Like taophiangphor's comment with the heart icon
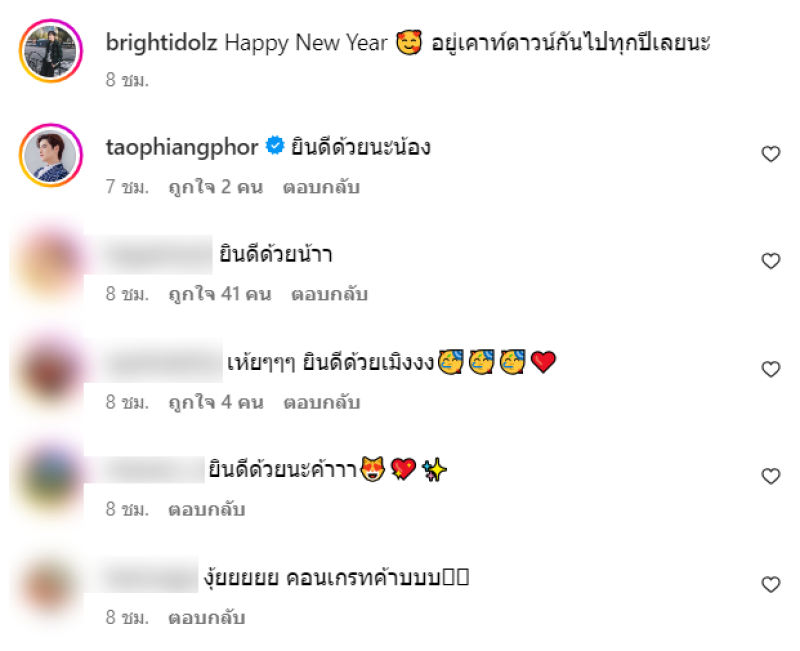 click(770, 154)
